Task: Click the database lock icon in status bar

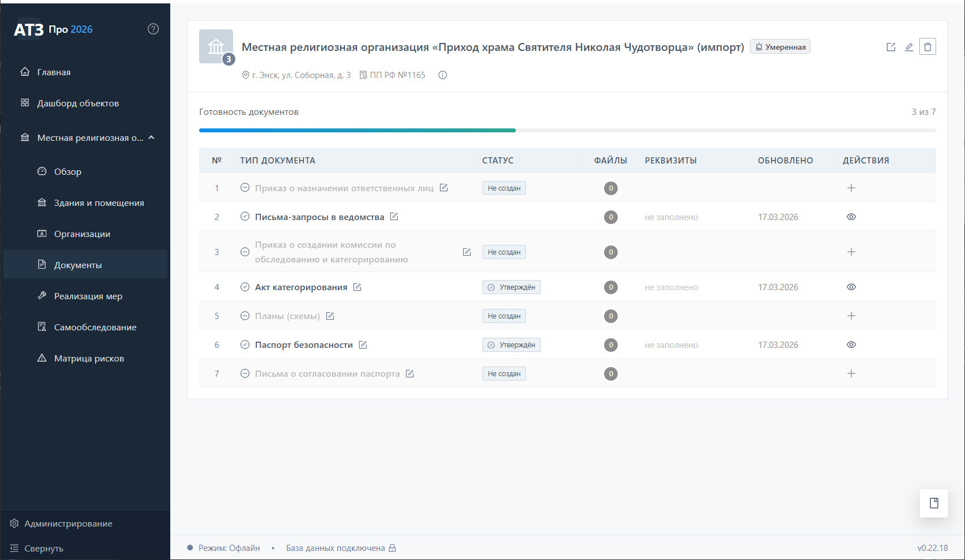Action: (393, 548)
